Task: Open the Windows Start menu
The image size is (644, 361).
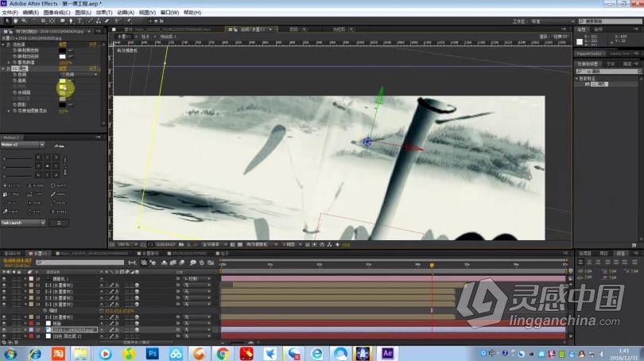Action: point(10,354)
